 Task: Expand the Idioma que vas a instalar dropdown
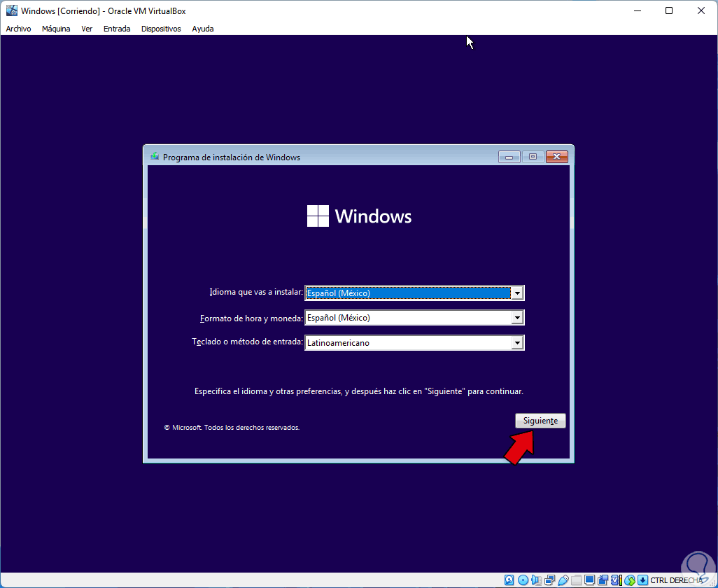tap(517, 293)
